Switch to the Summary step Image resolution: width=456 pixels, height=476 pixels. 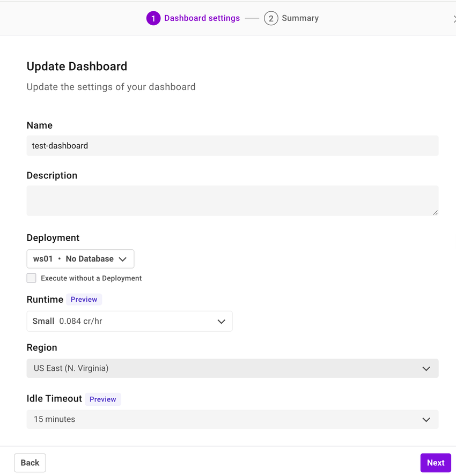300,18
